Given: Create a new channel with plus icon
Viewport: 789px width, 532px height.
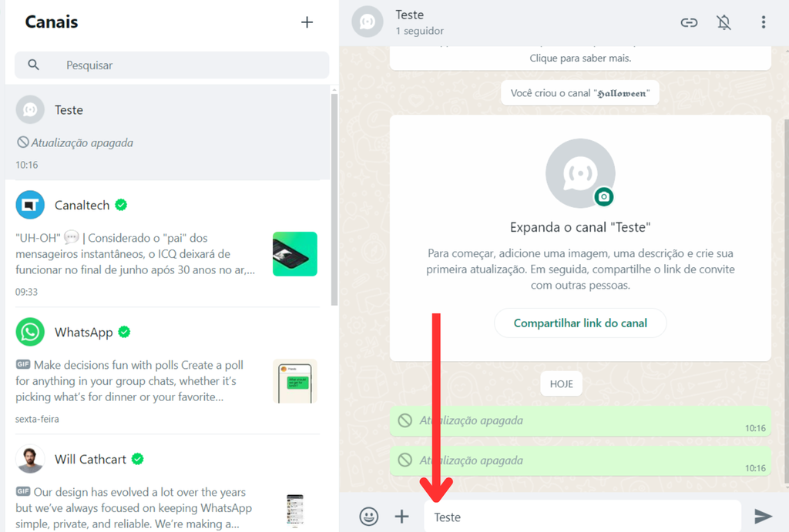Looking at the screenshot, I should pyautogui.click(x=307, y=22).
